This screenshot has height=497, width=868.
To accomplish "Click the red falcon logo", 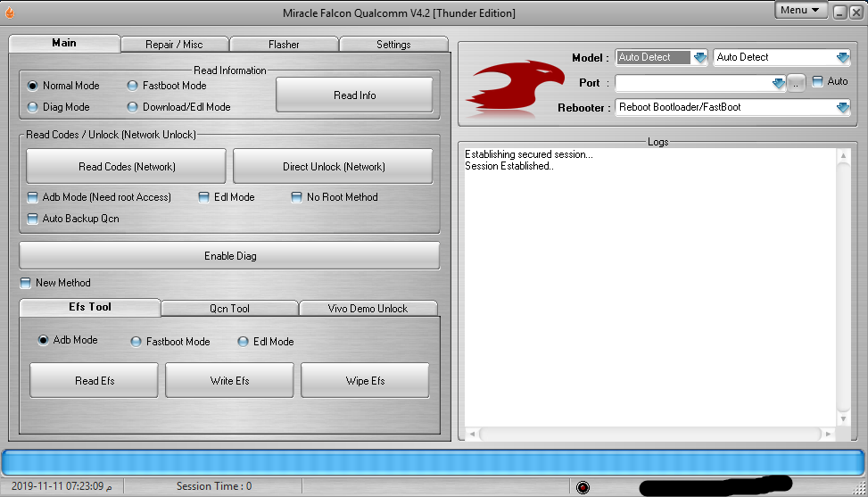I will [515, 87].
